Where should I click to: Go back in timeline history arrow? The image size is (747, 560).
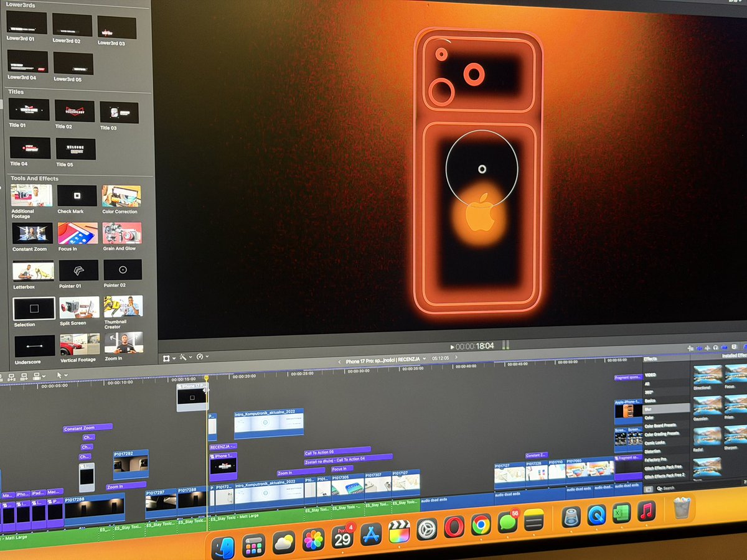(x=339, y=362)
